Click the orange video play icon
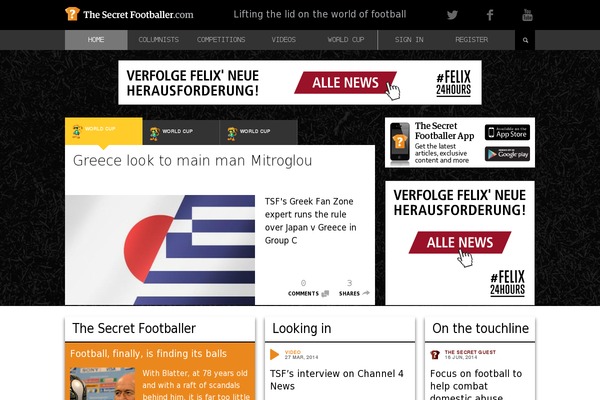The image size is (600, 400). 274,354
